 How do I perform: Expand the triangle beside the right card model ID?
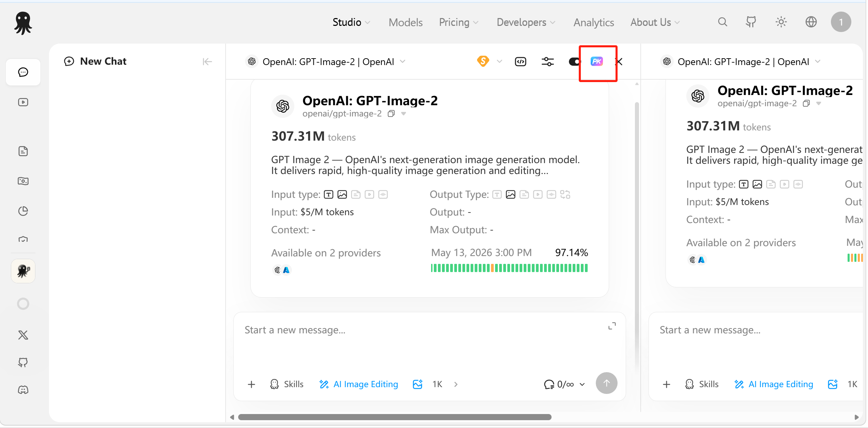819,104
